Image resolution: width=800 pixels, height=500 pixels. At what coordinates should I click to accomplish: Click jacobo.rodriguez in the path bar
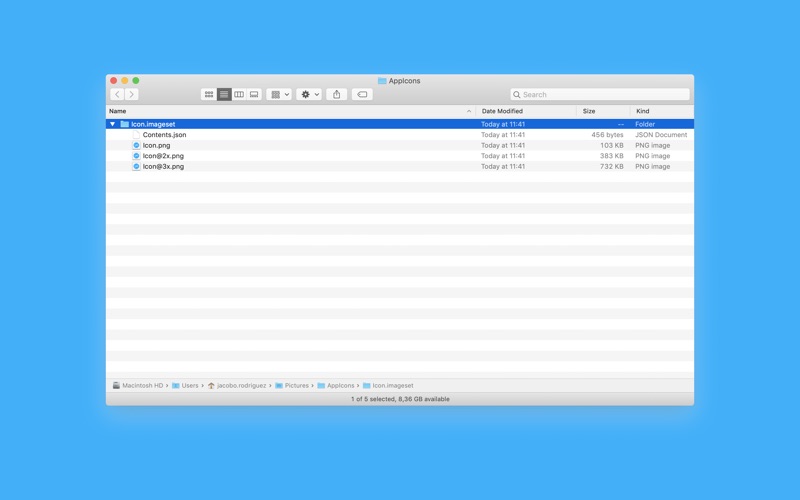click(x=237, y=386)
